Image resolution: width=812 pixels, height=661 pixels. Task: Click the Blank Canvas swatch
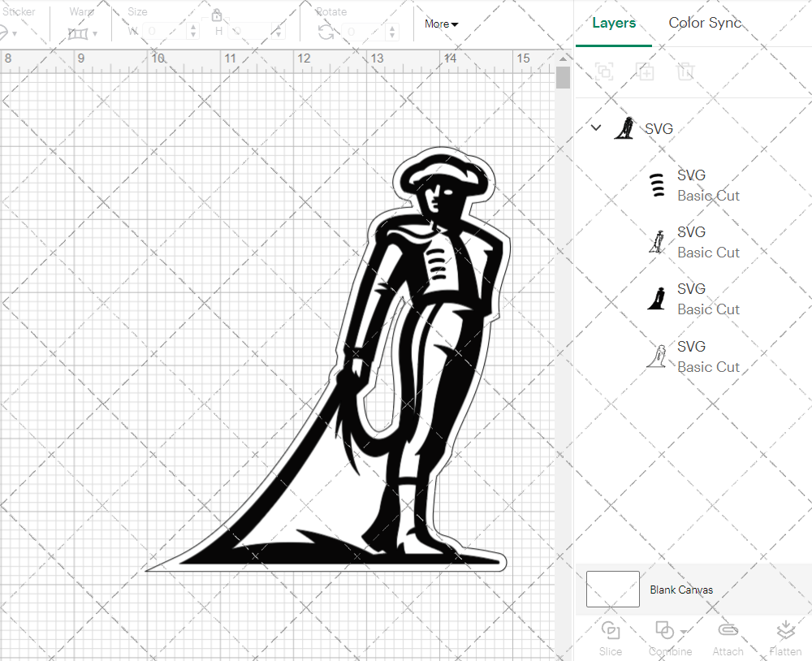pyautogui.click(x=612, y=589)
